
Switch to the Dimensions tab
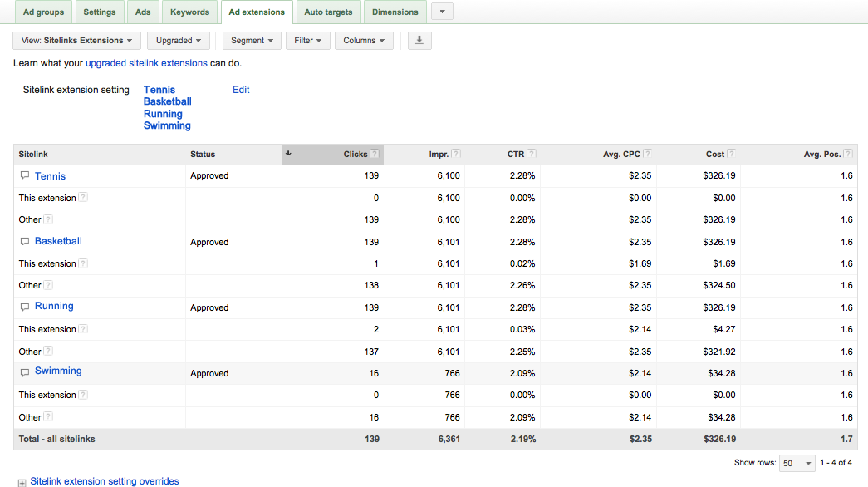tap(395, 12)
